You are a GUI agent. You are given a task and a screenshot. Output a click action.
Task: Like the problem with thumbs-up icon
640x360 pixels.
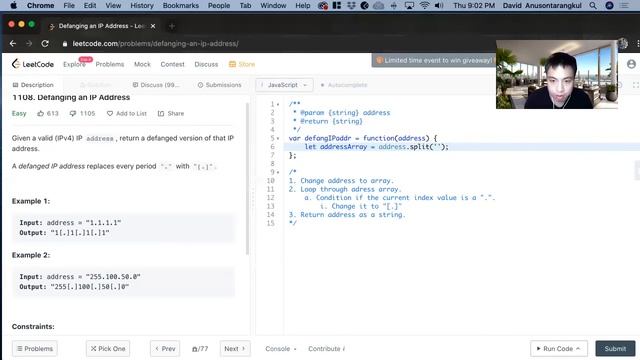click(x=40, y=113)
